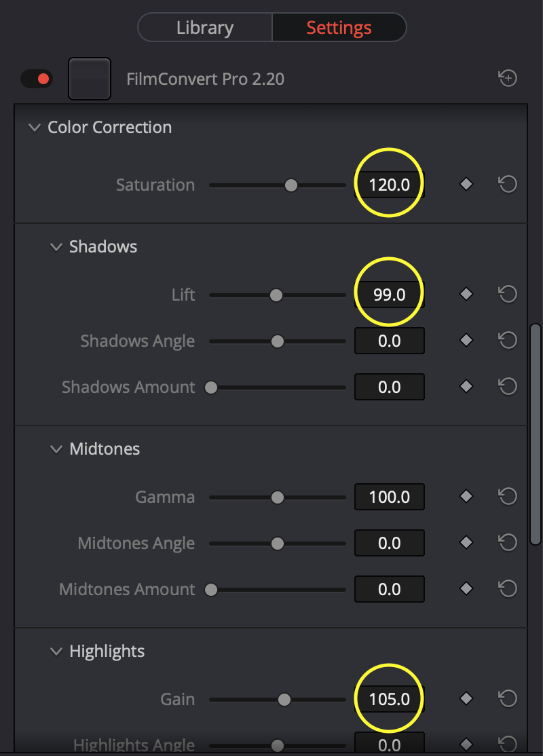Reset Shadows Angle to default

[x=508, y=340]
